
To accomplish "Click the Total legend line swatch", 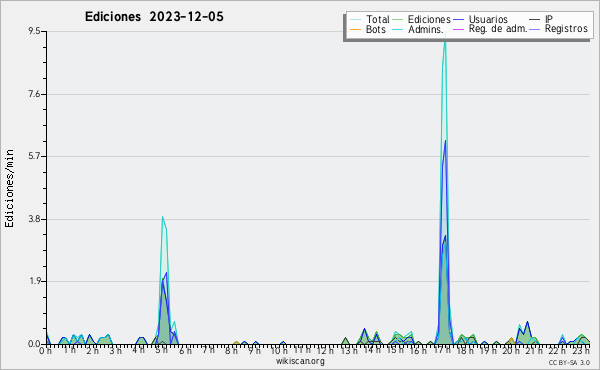I will coord(355,20).
